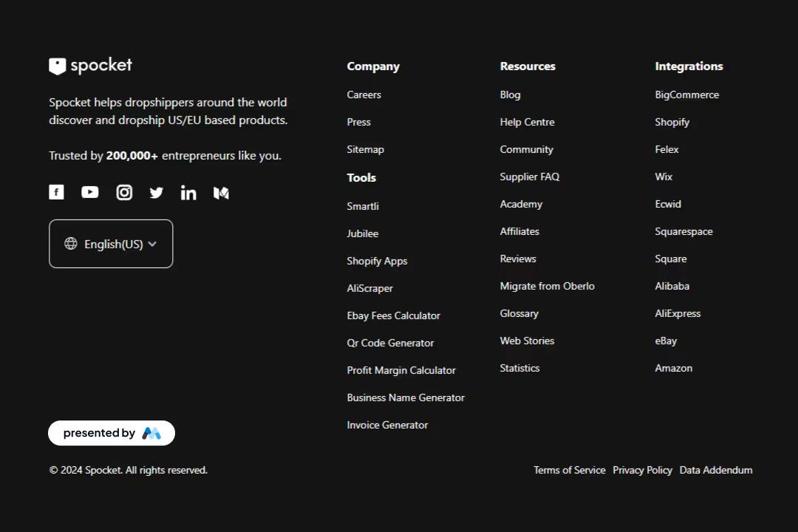798x532 pixels.
Task: Expand the language selection chevron
Action: pos(152,244)
